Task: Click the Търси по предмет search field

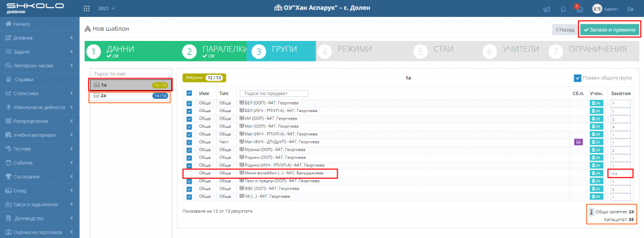Action: coord(274,93)
